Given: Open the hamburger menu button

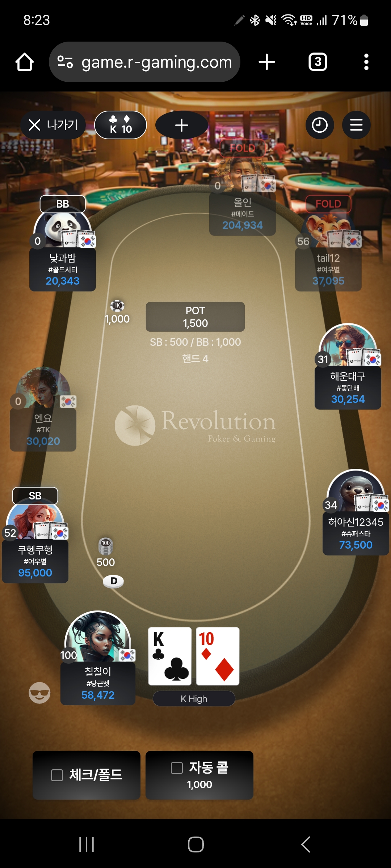Looking at the screenshot, I should [356, 125].
